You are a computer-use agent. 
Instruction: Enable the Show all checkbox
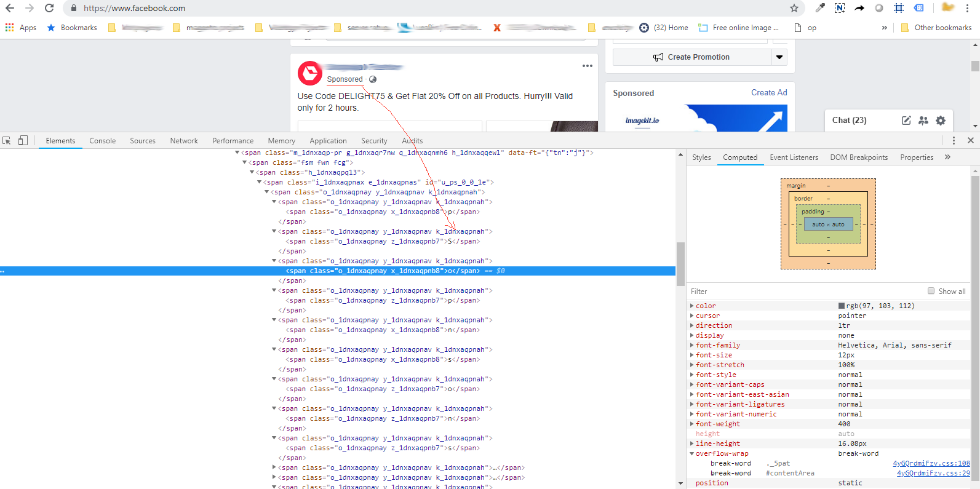pyautogui.click(x=931, y=292)
